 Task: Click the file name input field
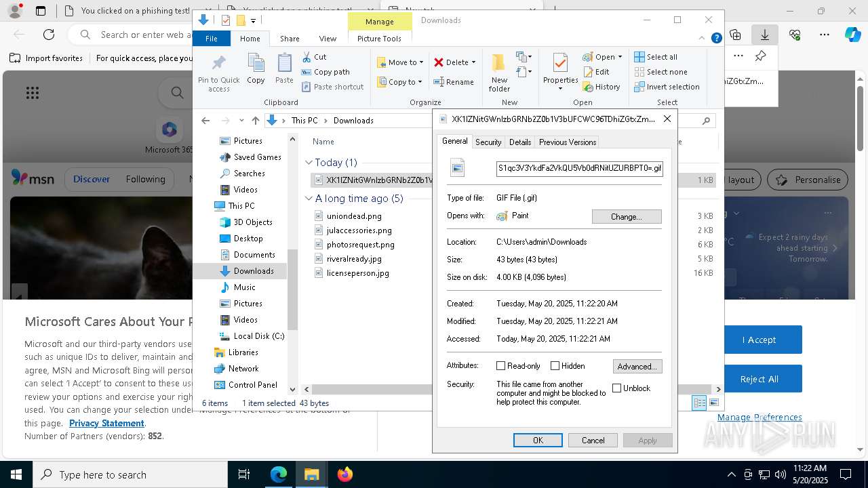[x=580, y=168]
